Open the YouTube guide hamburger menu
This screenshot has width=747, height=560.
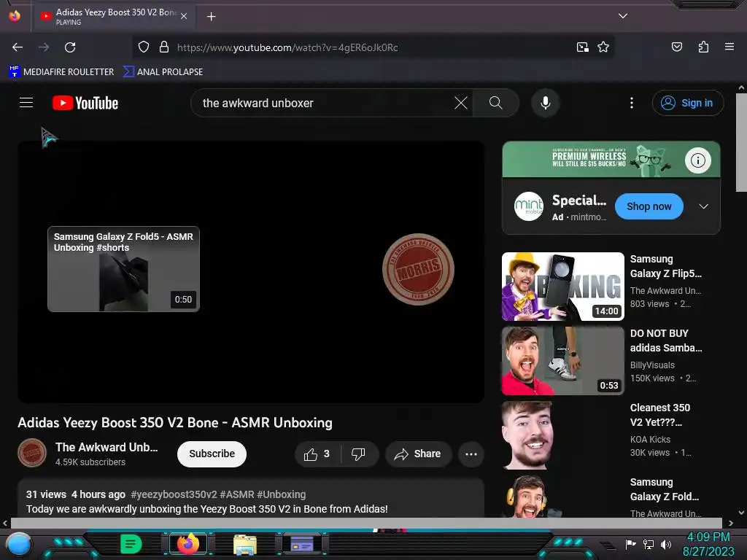(26, 103)
